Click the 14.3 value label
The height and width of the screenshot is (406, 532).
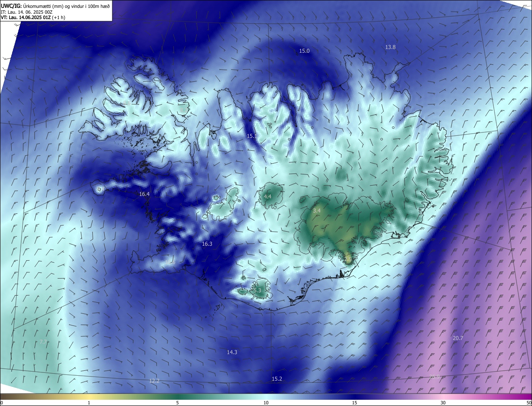click(232, 352)
